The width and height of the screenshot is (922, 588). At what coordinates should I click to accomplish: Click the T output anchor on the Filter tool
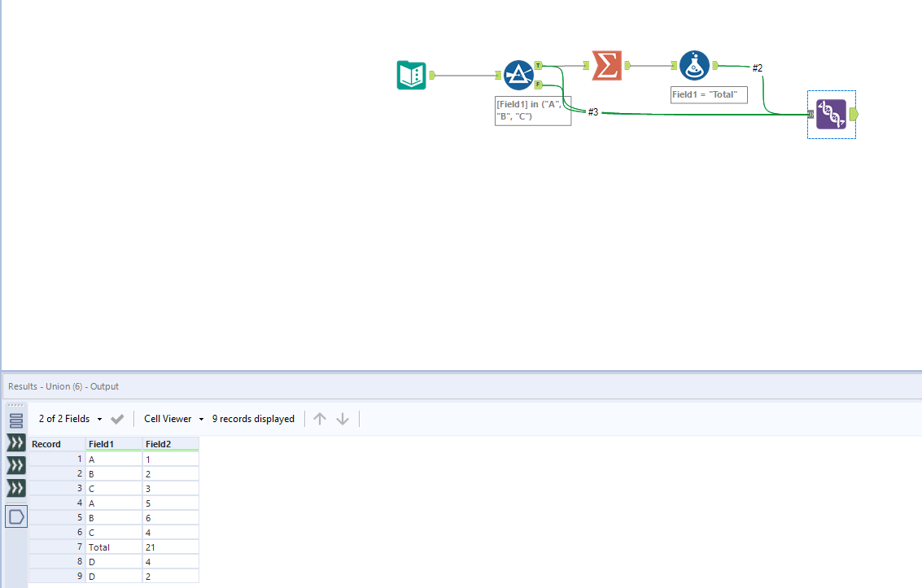[539, 63]
